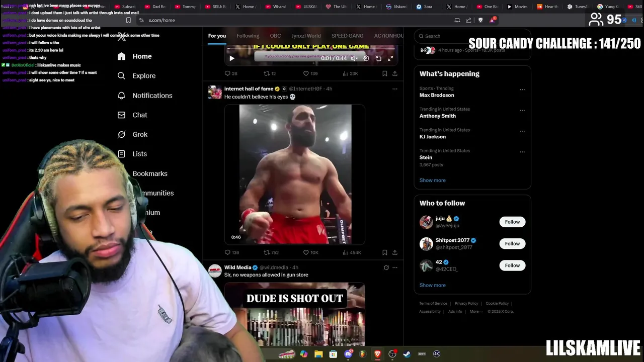
Task: Focus the X Search field
Action: pos(472,36)
